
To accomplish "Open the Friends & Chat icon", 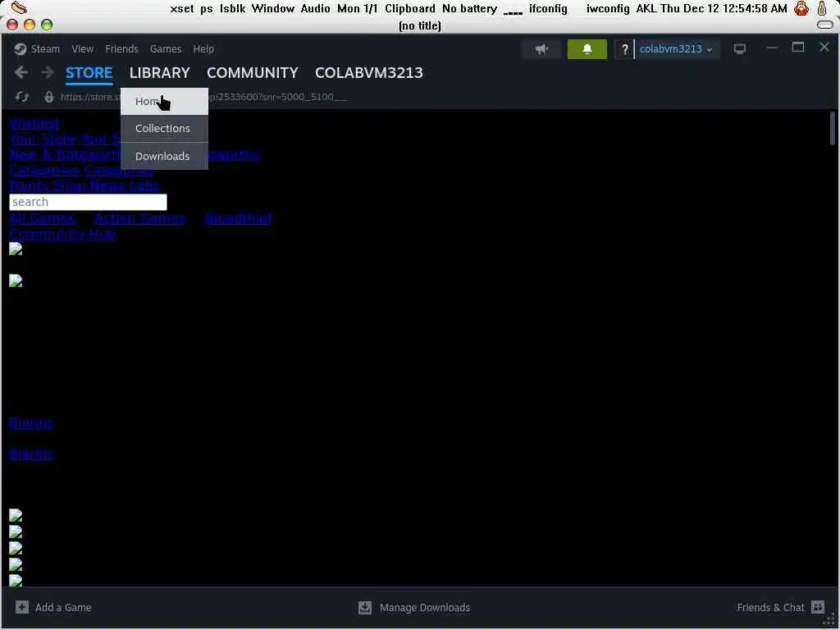I will point(818,607).
